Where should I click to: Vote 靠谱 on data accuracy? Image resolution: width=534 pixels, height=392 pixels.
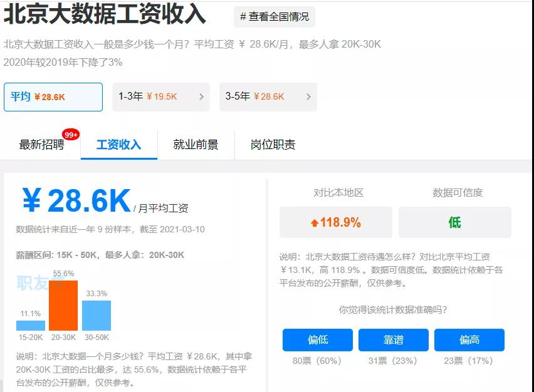click(x=394, y=340)
